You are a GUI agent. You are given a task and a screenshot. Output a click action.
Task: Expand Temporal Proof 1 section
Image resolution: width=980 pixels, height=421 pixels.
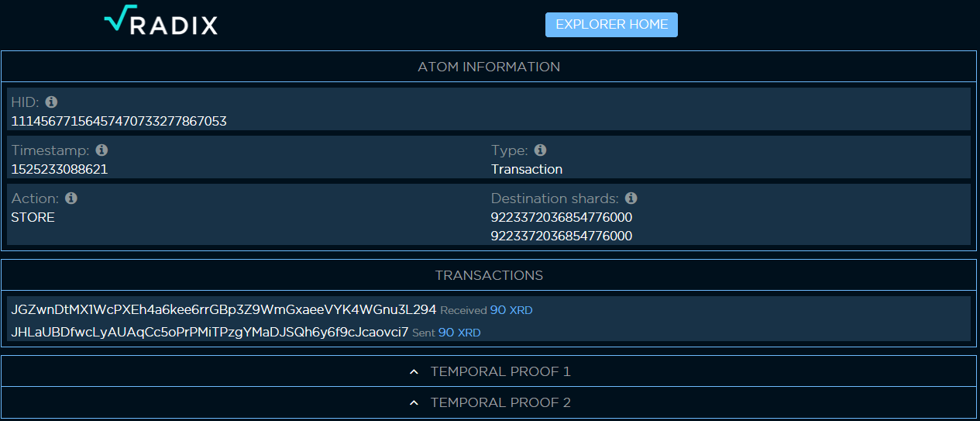click(489, 371)
